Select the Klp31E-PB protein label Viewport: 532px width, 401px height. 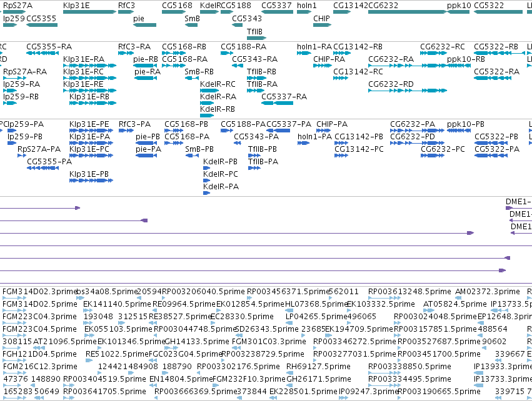coord(89,174)
